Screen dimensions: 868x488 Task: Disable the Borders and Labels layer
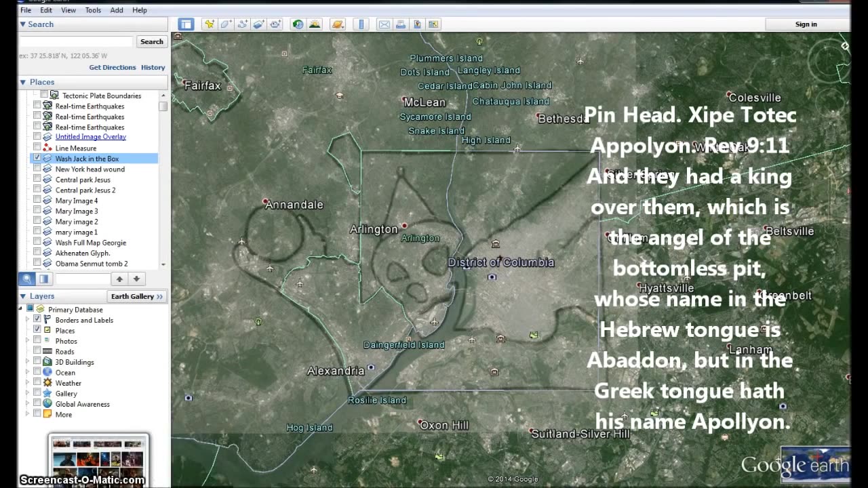37,320
